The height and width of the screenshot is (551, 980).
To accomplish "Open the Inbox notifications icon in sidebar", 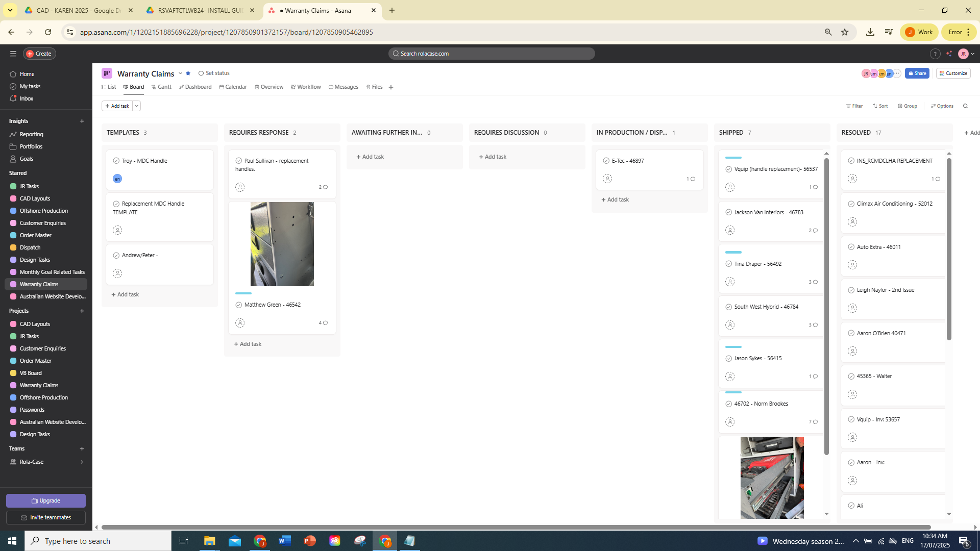I will tap(13, 98).
